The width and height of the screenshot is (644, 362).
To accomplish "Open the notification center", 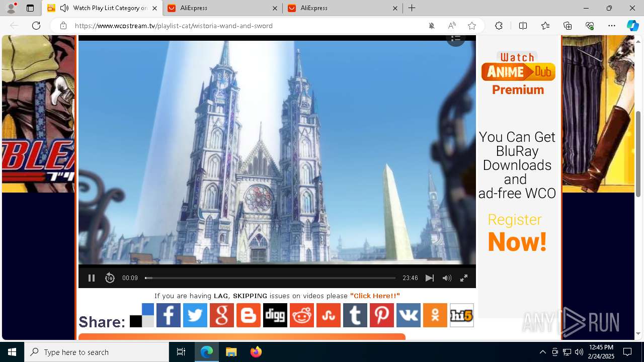I will coord(627,352).
